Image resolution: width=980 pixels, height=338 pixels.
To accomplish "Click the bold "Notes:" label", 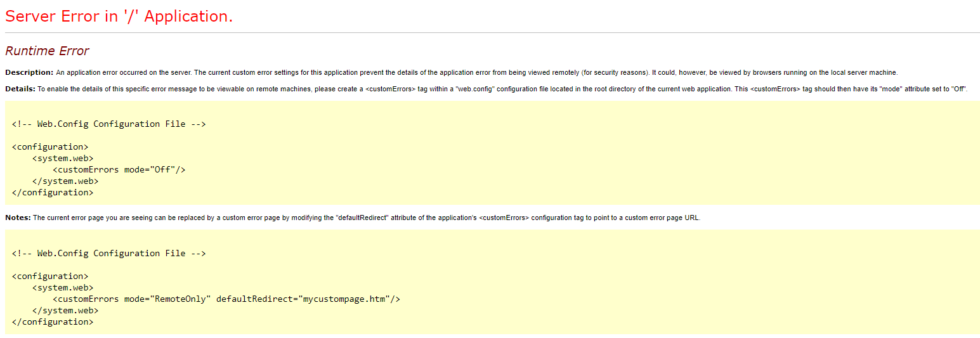I will (18, 218).
